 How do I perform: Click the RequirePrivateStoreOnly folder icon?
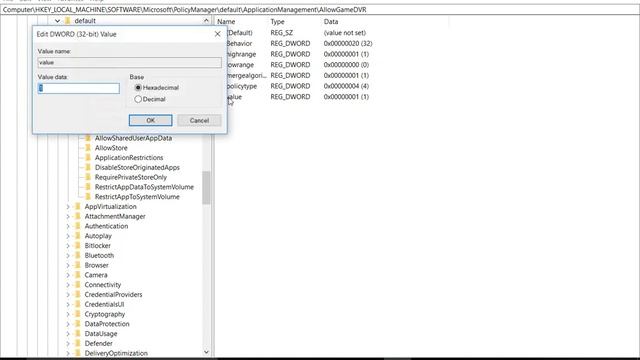[x=88, y=177]
